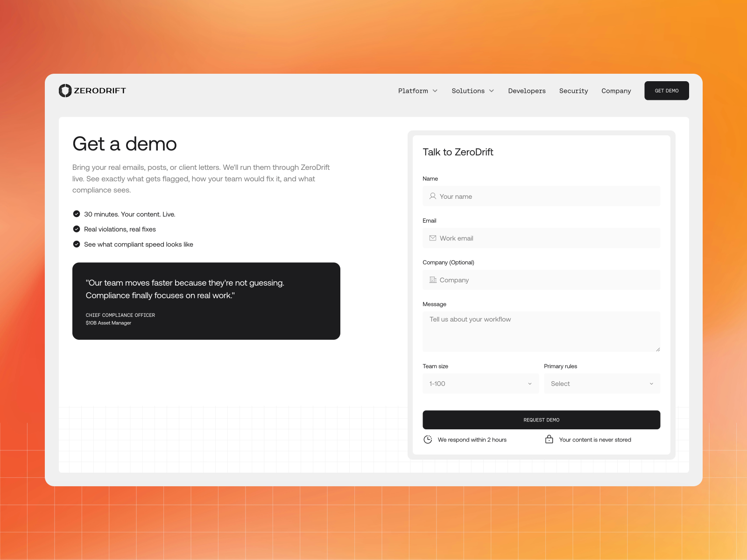The image size is (747, 560).
Task: Open the Company nav link
Action: (616, 91)
